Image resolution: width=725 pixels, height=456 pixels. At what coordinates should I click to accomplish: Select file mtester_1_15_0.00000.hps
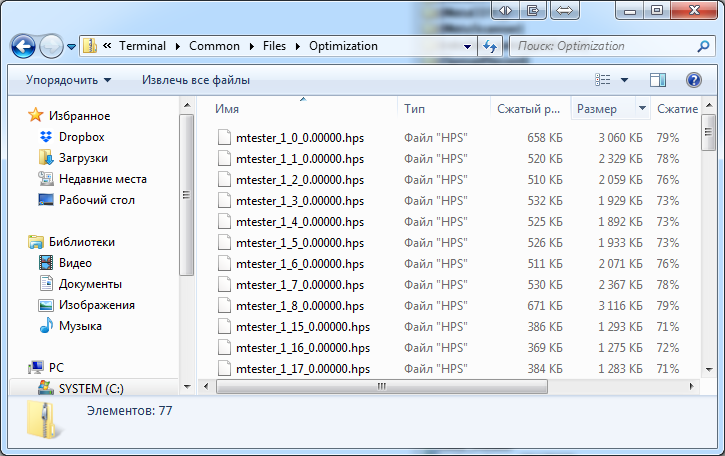pyautogui.click(x=303, y=327)
